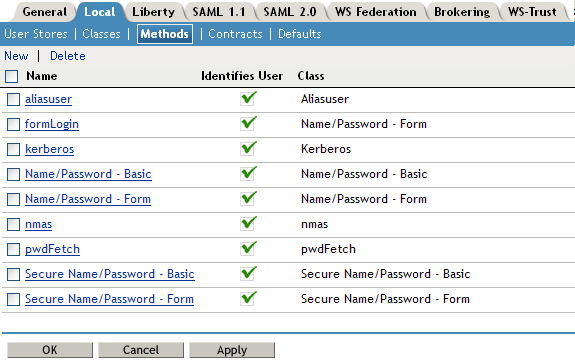Click the Class column header

tap(311, 76)
